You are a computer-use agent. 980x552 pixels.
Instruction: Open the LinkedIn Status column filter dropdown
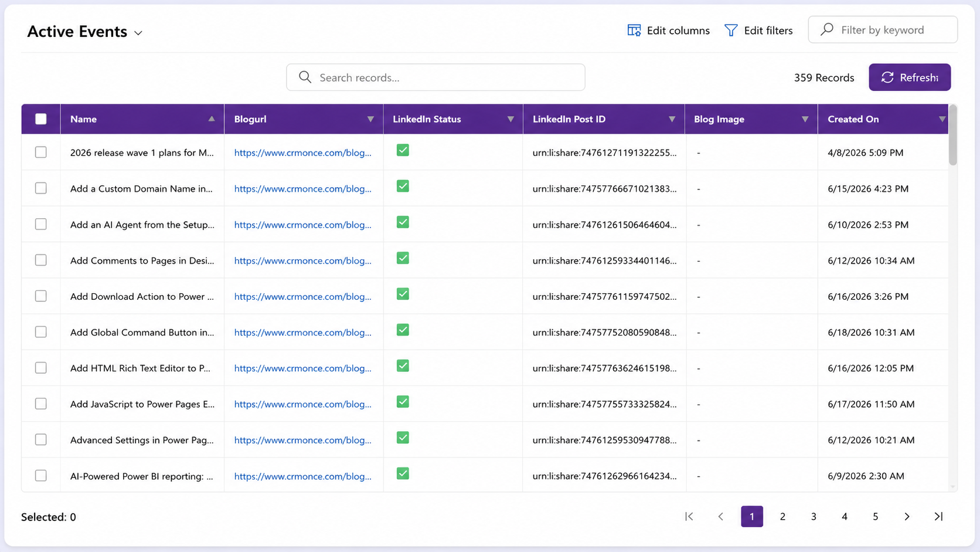[x=511, y=119]
